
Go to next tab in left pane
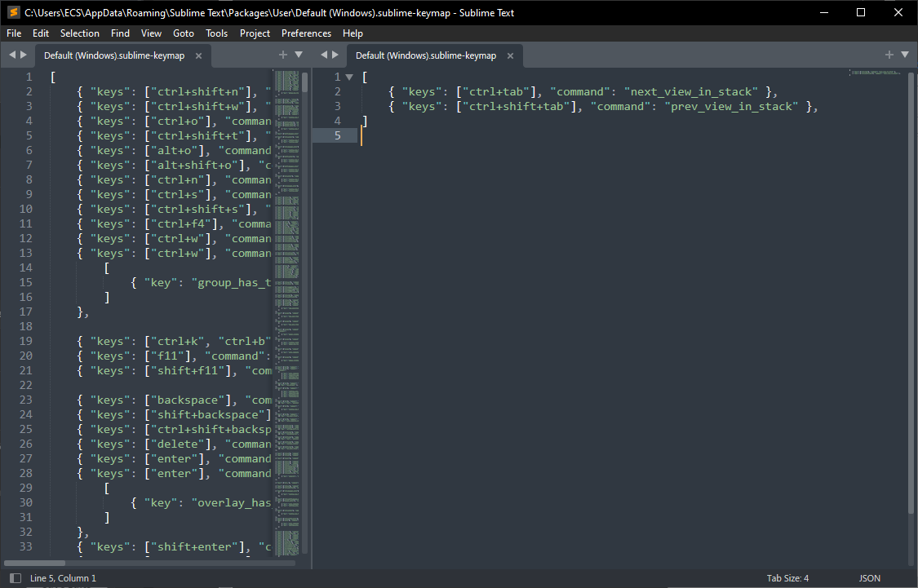pos(24,55)
